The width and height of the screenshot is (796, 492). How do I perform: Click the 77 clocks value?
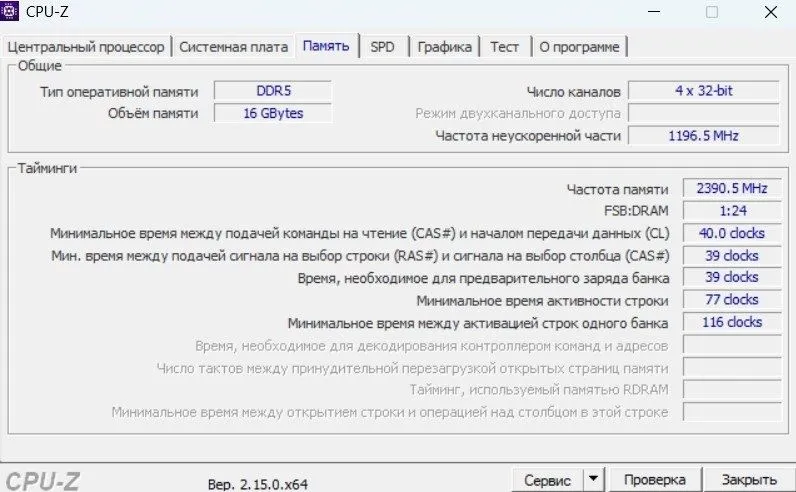pos(732,300)
